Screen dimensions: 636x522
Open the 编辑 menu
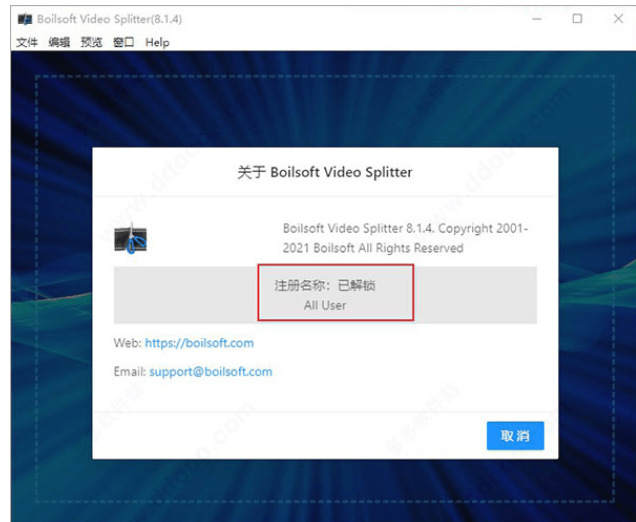pyautogui.click(x=59, y=42)
